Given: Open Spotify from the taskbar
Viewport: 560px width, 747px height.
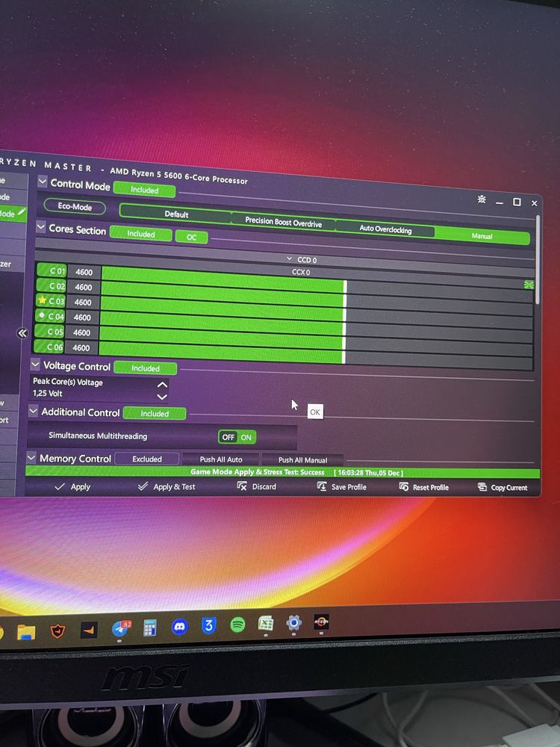Looking at the screenshot, I should [237, 624].
